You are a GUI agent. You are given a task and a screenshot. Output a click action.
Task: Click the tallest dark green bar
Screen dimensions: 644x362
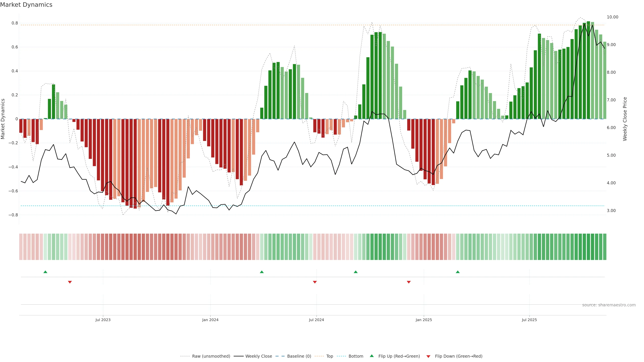click(588, 70)
